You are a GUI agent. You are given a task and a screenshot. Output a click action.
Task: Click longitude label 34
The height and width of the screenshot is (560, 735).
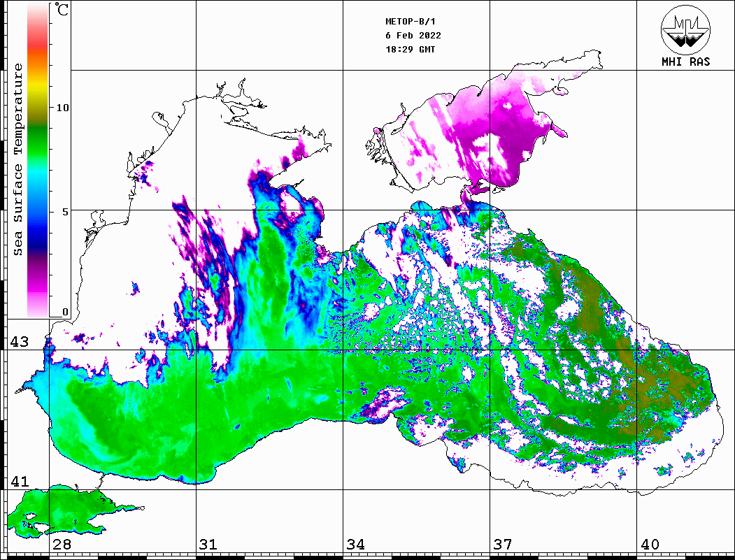coord(355,544)
